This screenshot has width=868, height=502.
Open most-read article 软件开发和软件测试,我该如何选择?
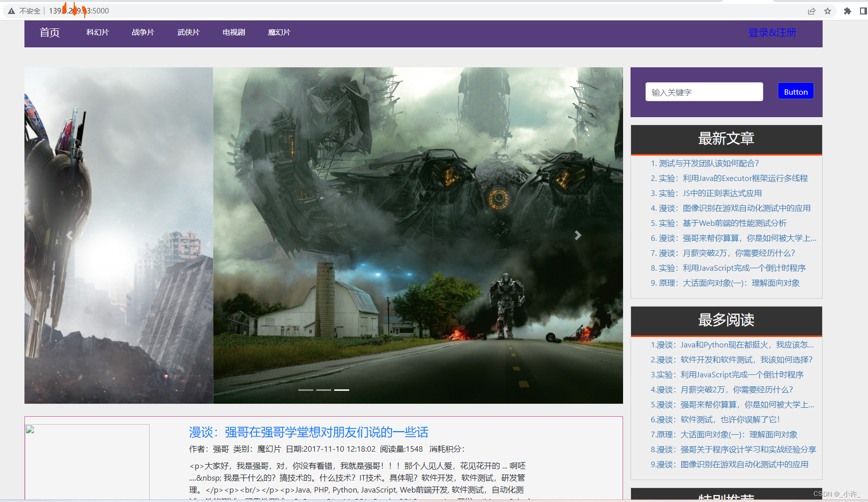pos(732,360)
